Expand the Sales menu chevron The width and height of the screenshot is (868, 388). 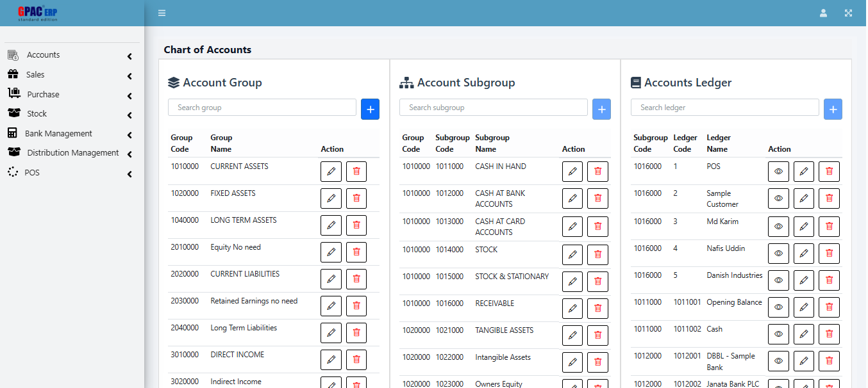tap(129, 76)
